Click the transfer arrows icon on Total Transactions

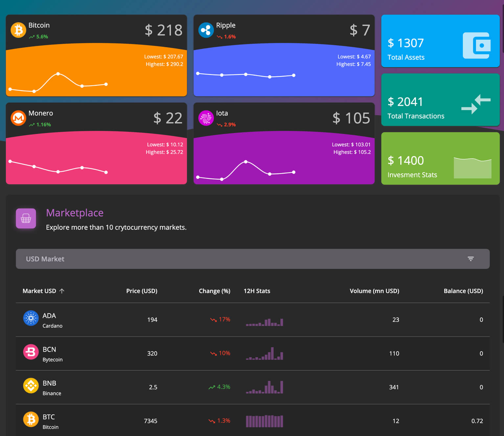[x=476, y=104]
